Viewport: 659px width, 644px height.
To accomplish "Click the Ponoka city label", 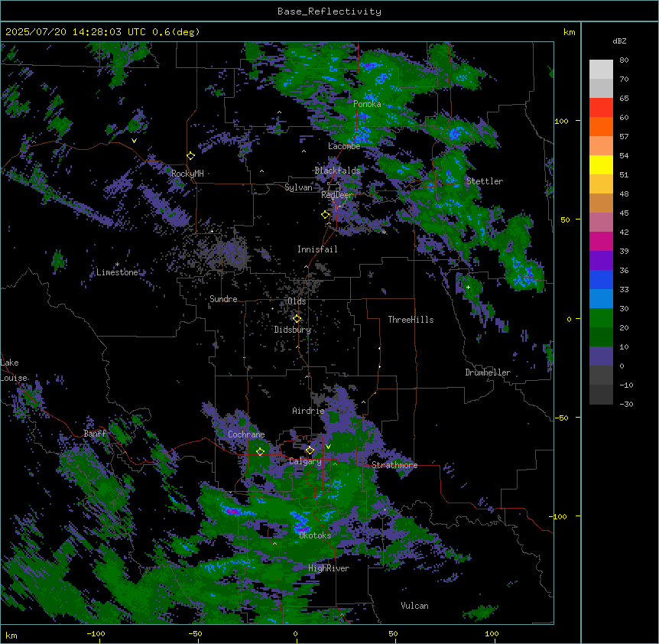I will coord(367,104).
